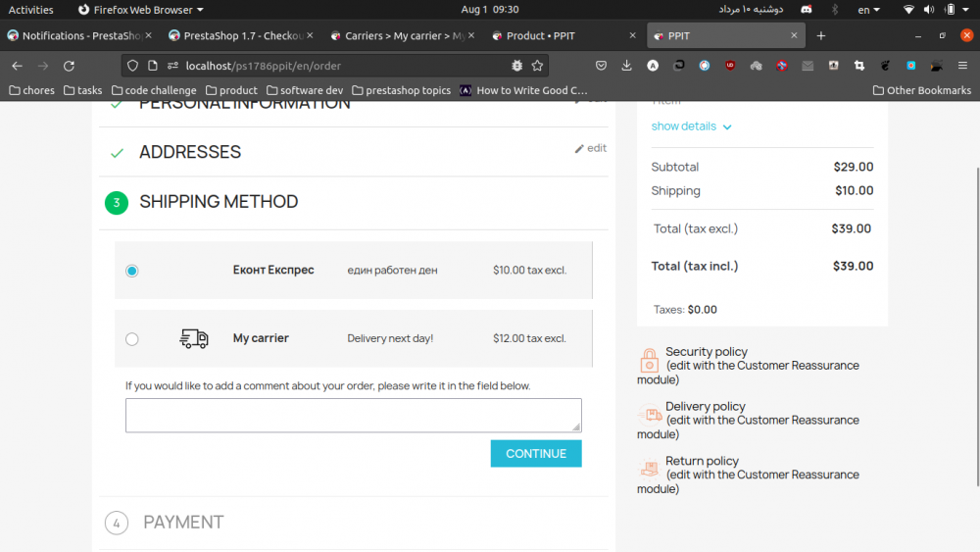
Task: Edit the Addresses step
Action: [591, 148]
